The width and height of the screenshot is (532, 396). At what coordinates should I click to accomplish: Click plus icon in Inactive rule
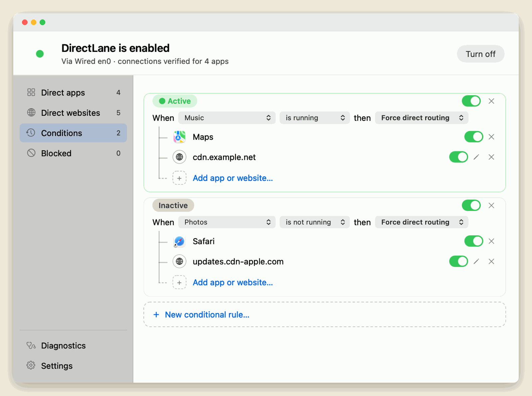click(179, 283)
